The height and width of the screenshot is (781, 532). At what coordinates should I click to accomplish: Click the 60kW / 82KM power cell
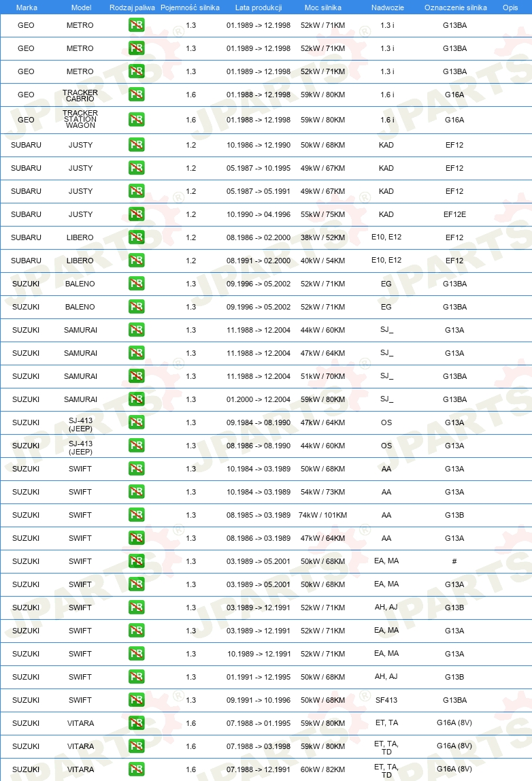click(322, 769)
